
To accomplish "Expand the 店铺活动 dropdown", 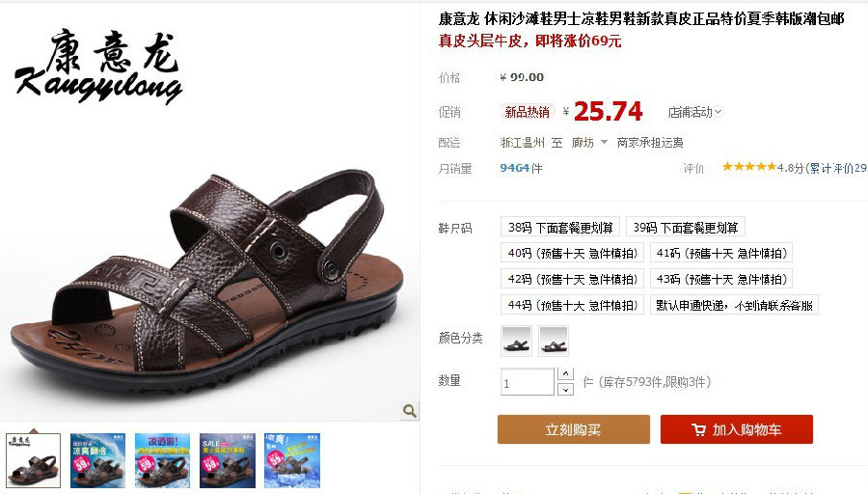I will tap(694, 113).
